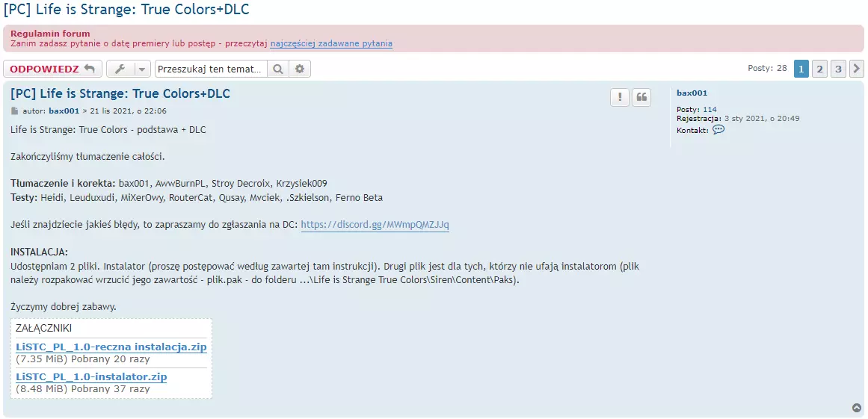Image resolution: width=868 pixels, height=419 pixels.
Task: Focus the 'Przeszukaj ten temat' search field
Action: (x=211, y=69)
